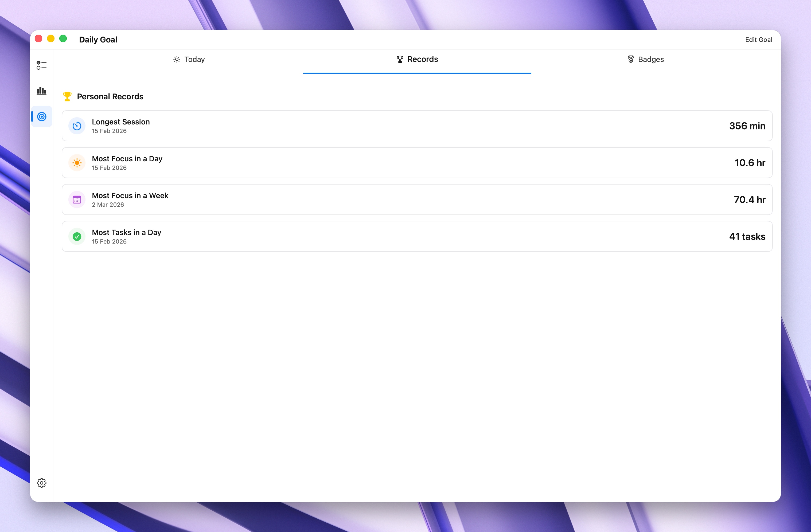Click the orange sun icon in Most Focus in a Day
Screen dimensions: 811x532
(77, 163)
